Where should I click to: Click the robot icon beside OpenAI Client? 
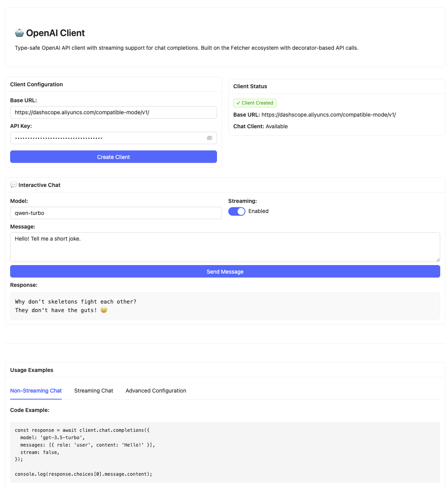coord(19,33)
